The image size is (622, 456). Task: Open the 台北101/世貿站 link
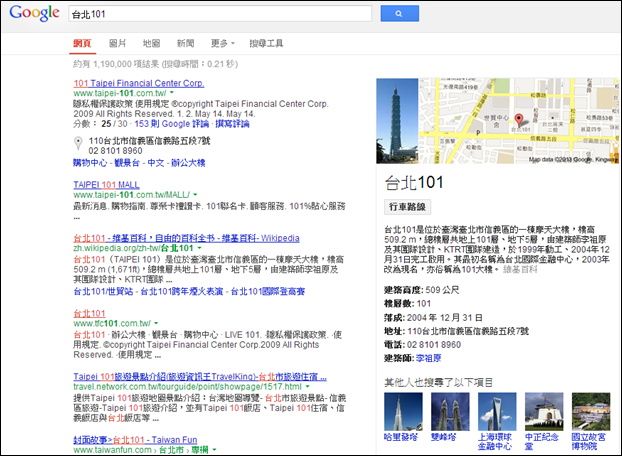click(x=103, y=291)
